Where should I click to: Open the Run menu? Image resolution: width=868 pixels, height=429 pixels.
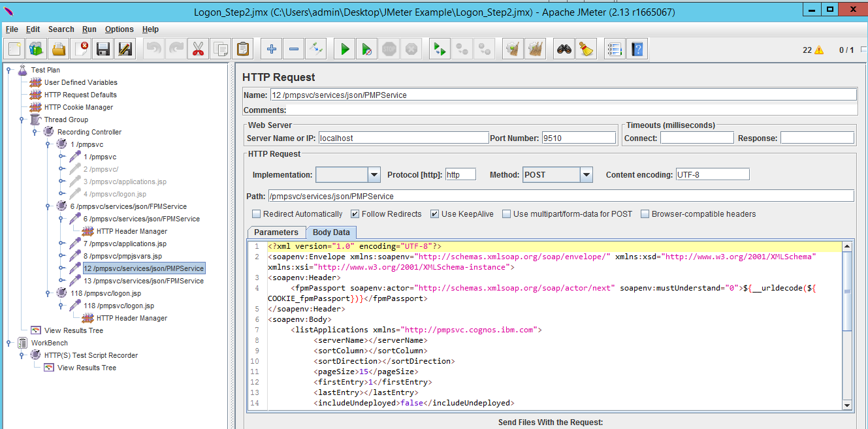[x=89, y=29]
